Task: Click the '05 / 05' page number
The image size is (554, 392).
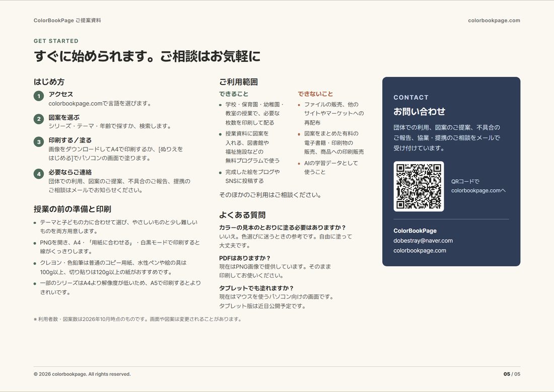Action: point(512,374)
